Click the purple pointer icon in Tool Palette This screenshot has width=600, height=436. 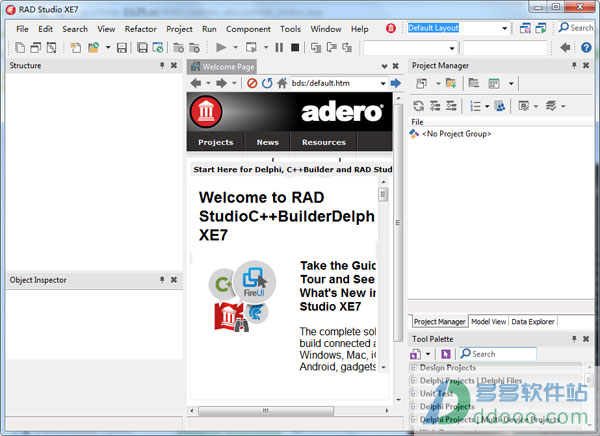(x=445, y=354)
